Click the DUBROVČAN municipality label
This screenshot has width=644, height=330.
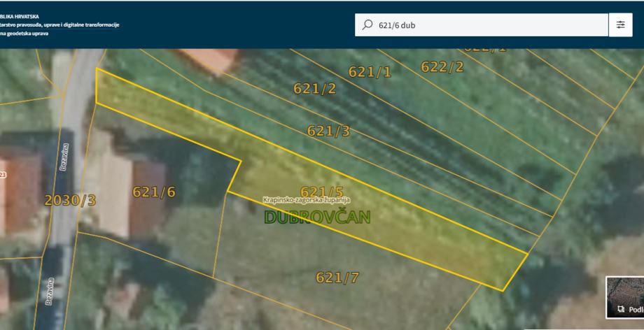click(x=318, y=217)
